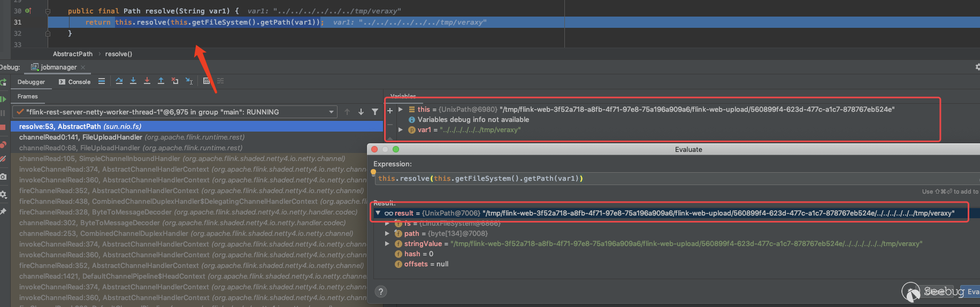Switch to the Console tab
980x307 pixels.
coord(75,82)
